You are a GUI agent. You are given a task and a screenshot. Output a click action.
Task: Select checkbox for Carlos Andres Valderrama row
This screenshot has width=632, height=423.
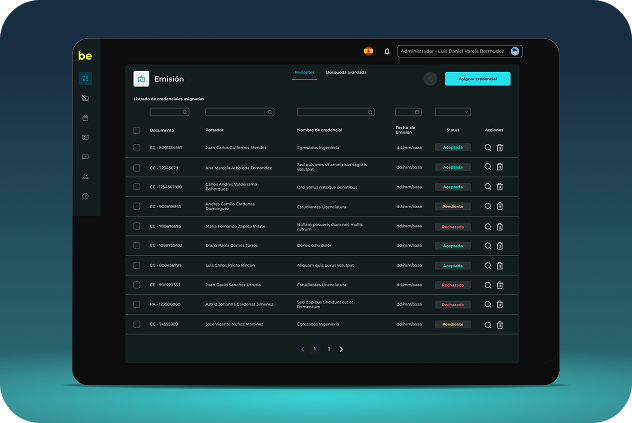(137, 187)
